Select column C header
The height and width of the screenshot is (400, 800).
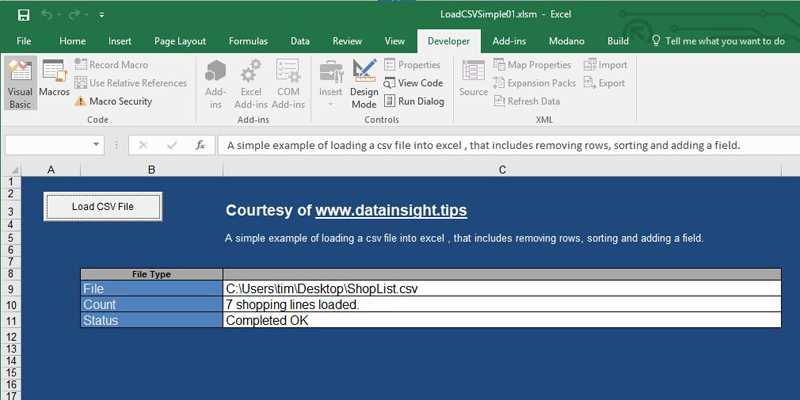click(502, 170)
